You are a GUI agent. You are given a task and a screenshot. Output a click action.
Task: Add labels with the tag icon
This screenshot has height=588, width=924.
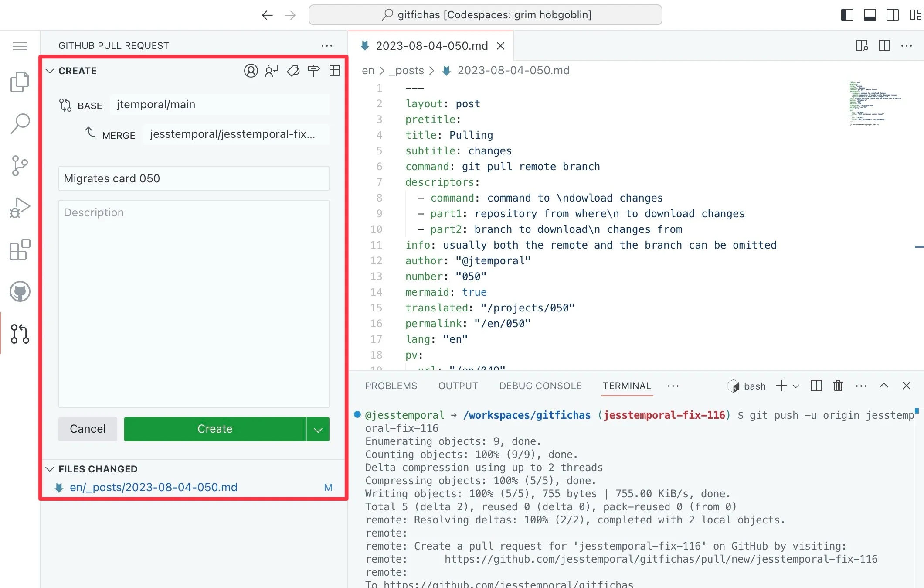(293, 71)
